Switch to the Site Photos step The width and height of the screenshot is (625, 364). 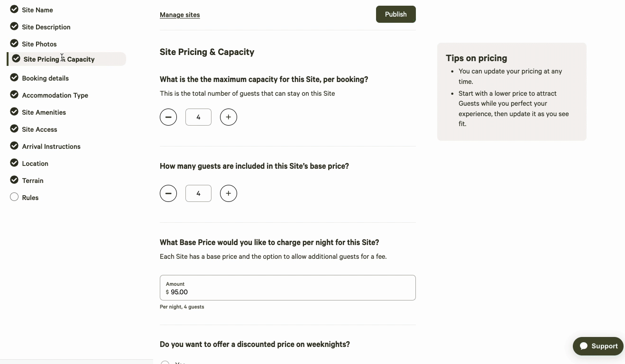(39, 44)
